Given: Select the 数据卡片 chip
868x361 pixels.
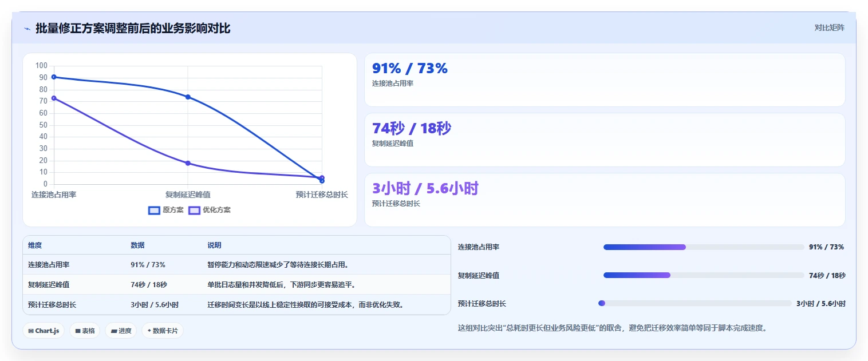Looking at the screenshot, I should tap(163, 331).
